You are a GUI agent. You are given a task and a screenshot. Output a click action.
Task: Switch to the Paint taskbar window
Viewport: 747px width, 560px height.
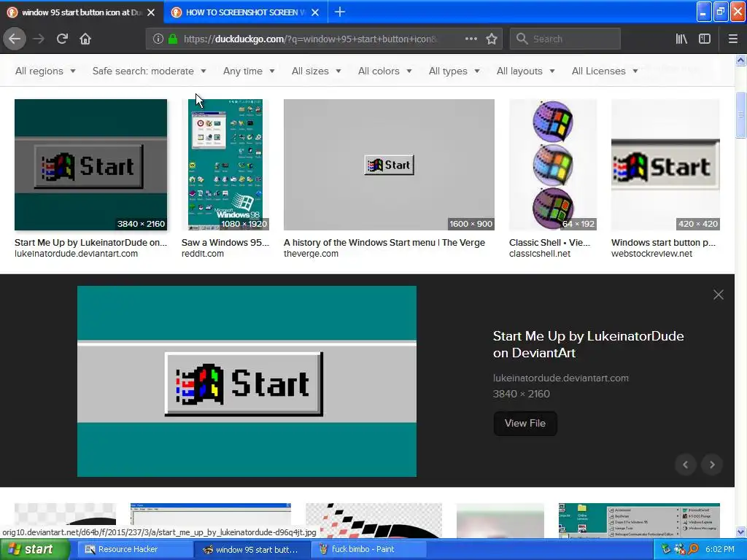coord(369,550)
